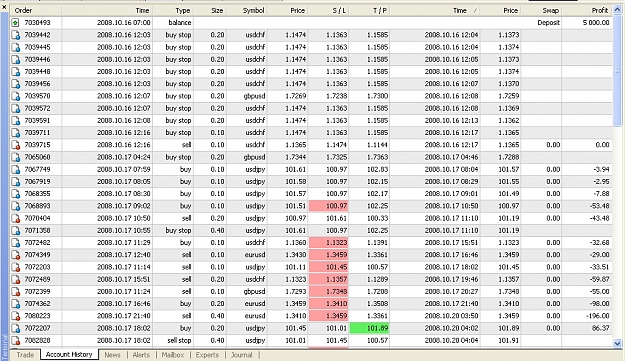Select the profit value 86.37
This screenshot has height=361, width=625.
tap(600, 328)
